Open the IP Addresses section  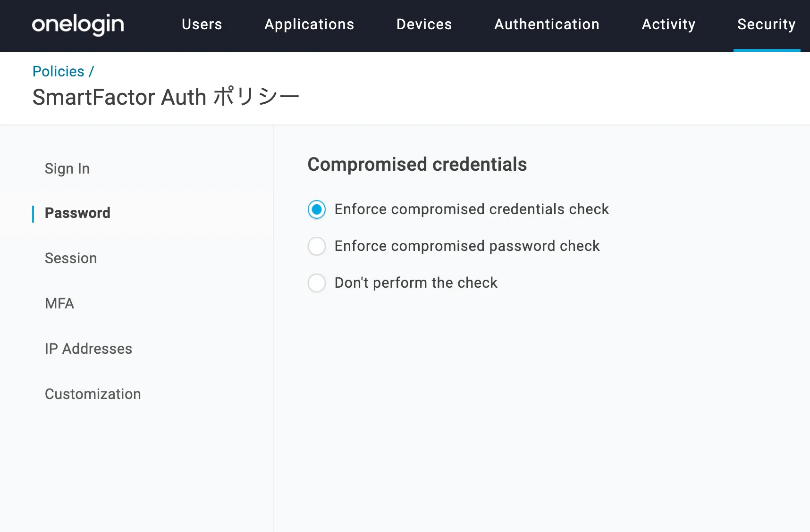[x=88, y=349]
